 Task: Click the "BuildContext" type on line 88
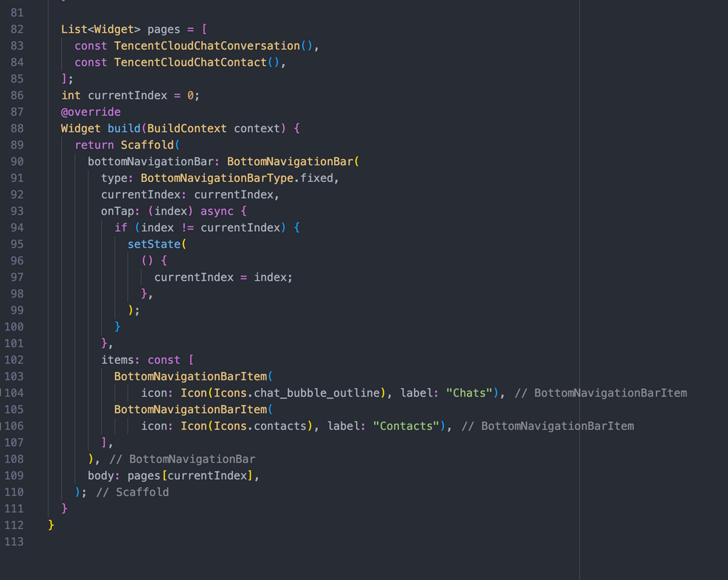point(187,129)
